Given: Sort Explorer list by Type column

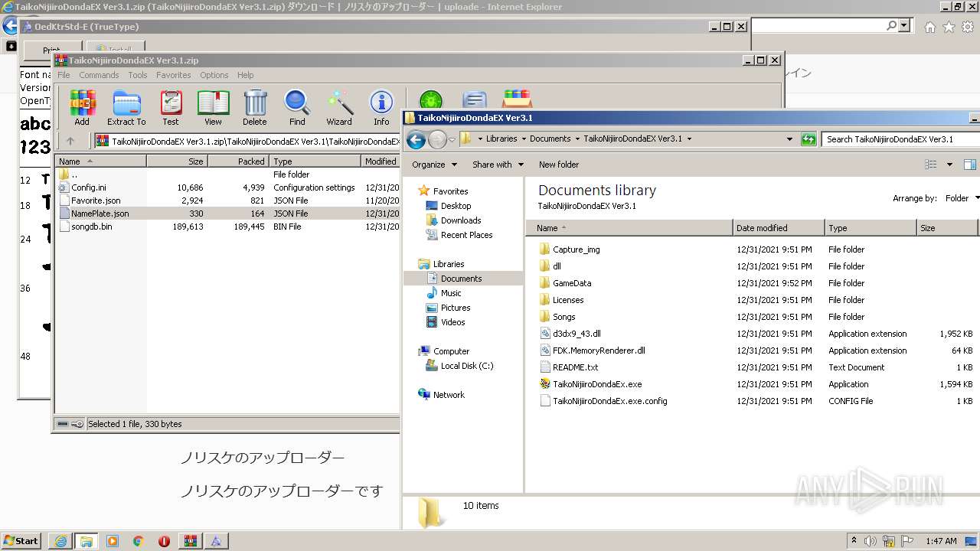Looking at the screenshot, I should point(871,228).
